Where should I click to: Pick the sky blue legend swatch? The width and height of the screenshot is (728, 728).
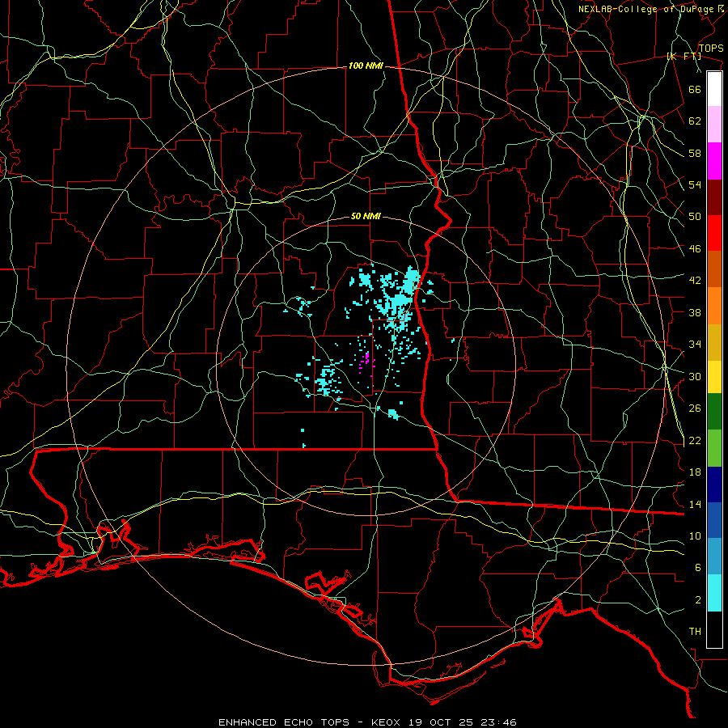coord(714,557)
